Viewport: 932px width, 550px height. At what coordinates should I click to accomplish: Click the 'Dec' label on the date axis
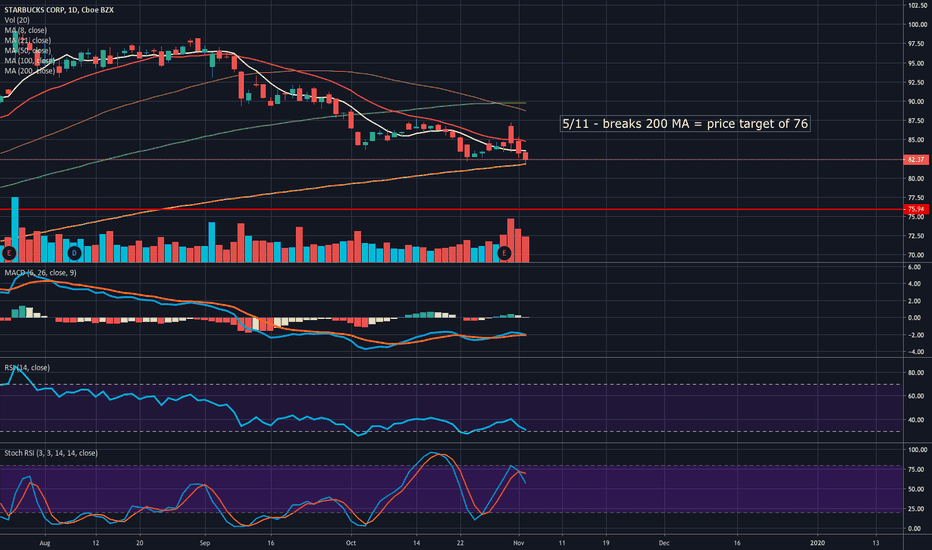click(664, 543)
